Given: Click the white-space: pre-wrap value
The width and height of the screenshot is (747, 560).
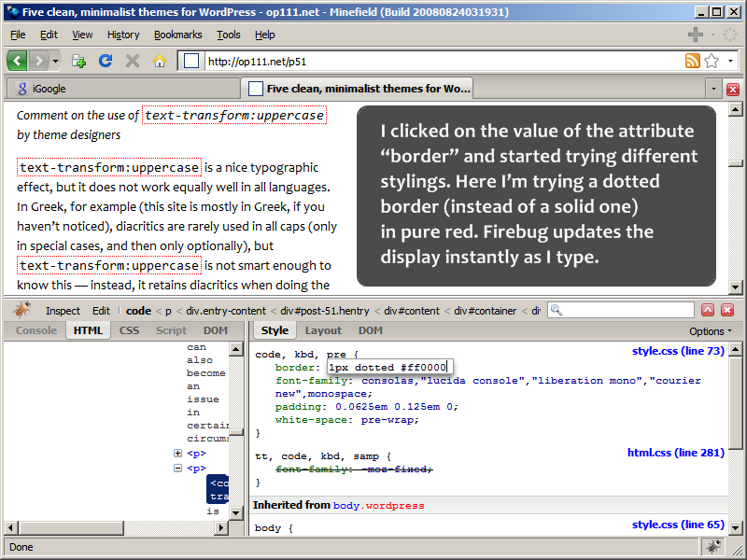Looking at the screenshot, I should coord(389,420).
